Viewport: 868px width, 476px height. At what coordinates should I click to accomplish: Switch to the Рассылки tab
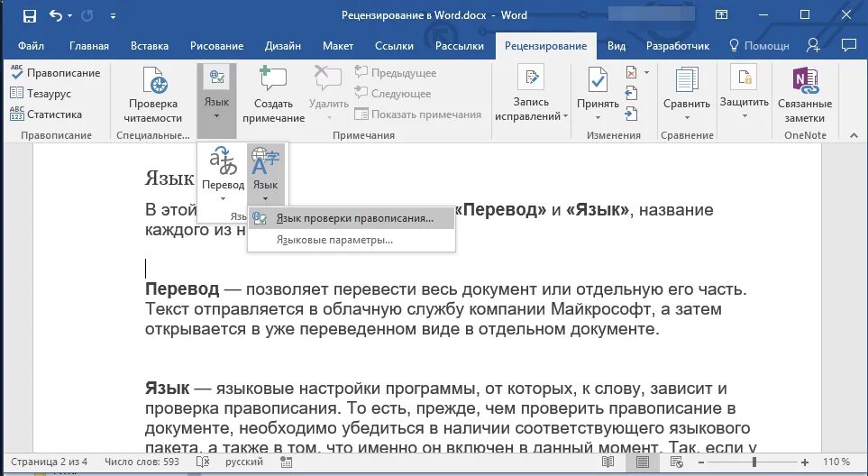pos(460,46)
